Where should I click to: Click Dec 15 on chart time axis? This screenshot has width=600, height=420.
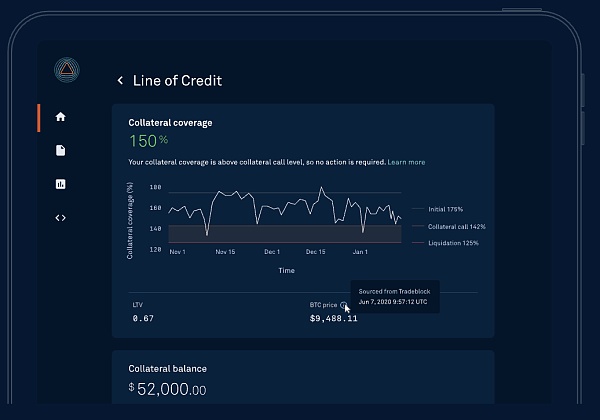(x=316, y=252)
